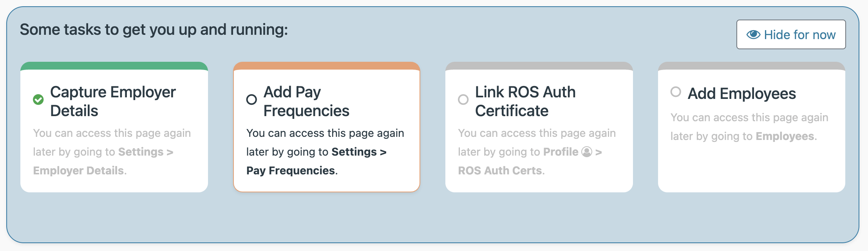868x251 pixels.
Task: Open the Link ROS Auth Certificate title
Action: [525, 101]
